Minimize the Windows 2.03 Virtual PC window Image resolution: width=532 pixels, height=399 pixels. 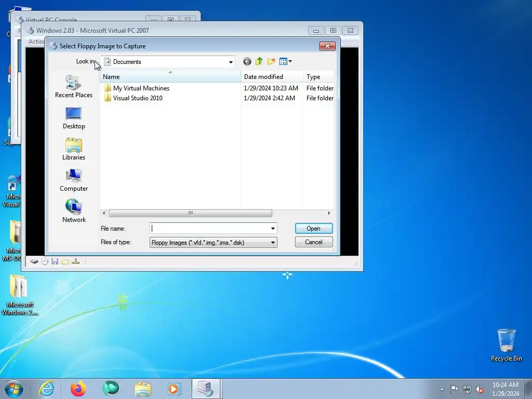click(316, 31)
